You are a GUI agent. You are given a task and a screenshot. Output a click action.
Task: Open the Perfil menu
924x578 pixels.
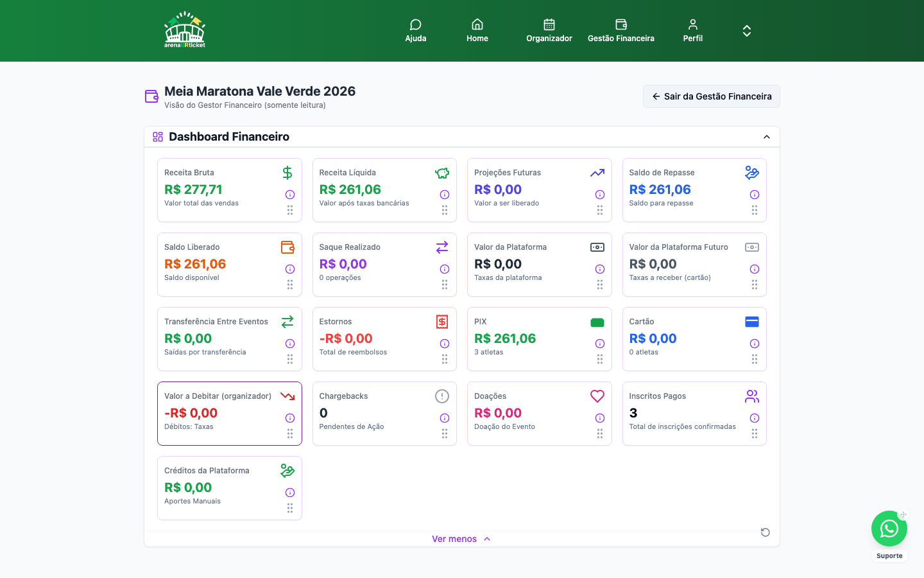[693, 31]
